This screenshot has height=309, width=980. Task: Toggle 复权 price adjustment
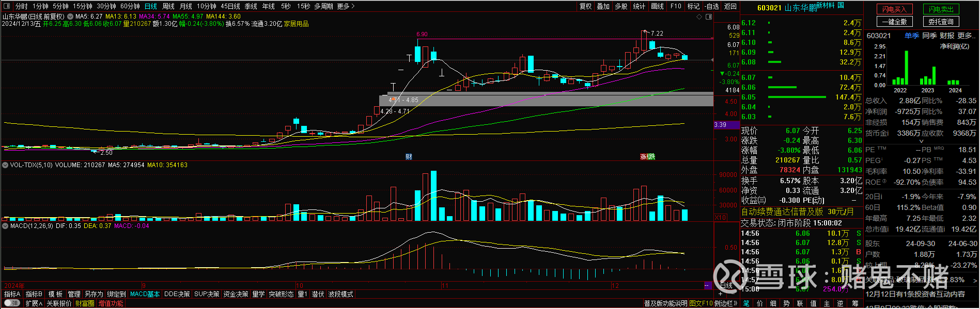tap(585, 6)
